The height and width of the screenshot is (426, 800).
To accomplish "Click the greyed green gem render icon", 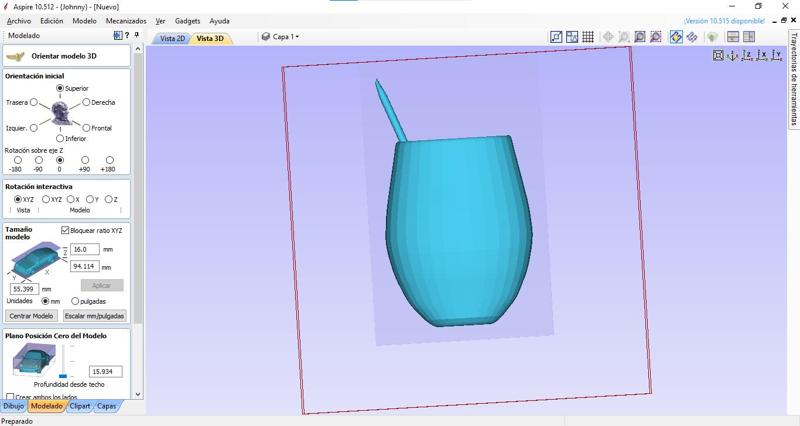I will (712, 37).
